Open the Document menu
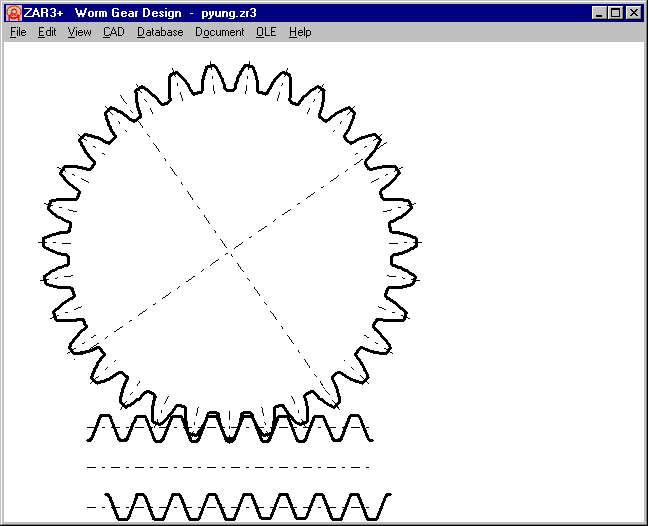648x526 pixels. [219, 32]
